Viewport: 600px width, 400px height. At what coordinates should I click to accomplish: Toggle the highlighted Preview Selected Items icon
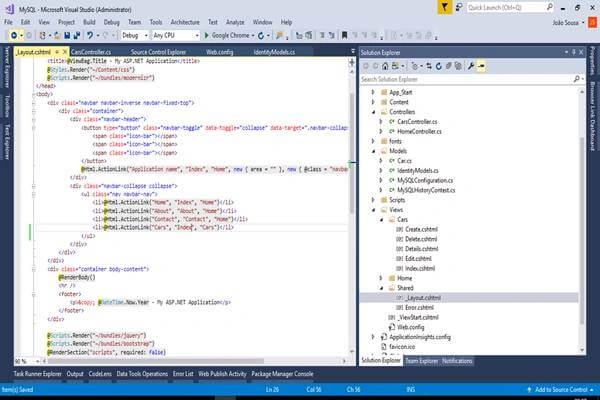click(481, 66)
